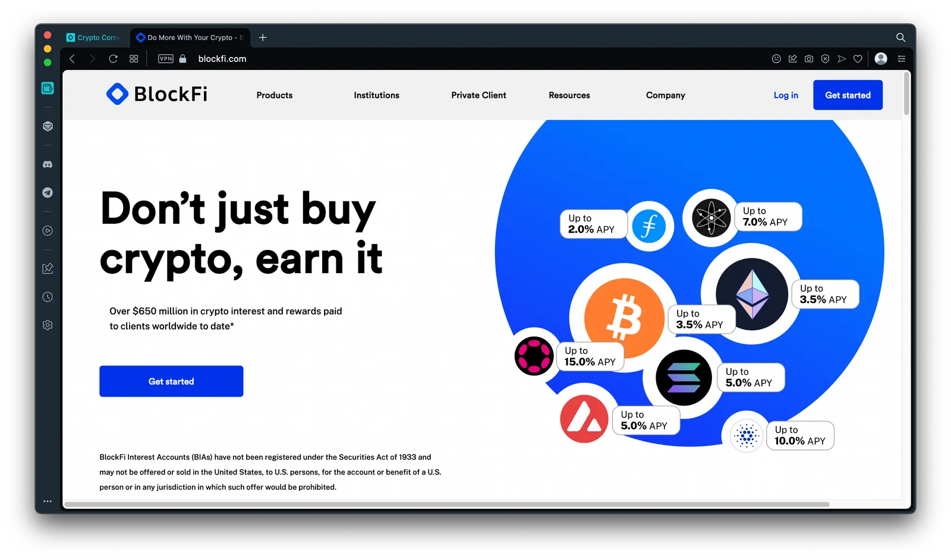Reload the page with refresh icon
Viewport: 951px width, 560px height.
tap(113, 59)
